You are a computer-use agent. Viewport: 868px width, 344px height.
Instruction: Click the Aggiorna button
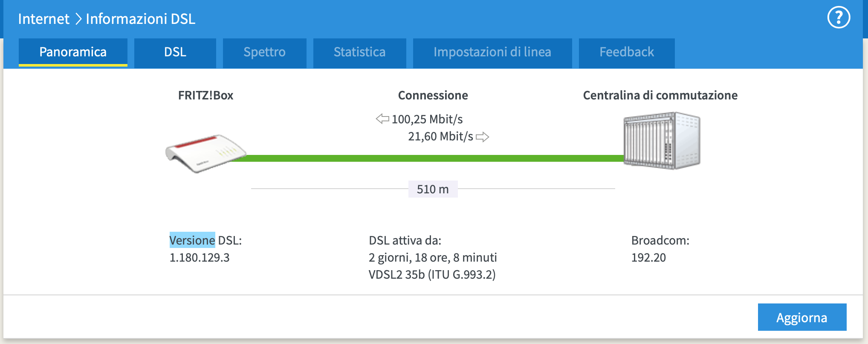[802, 317]
